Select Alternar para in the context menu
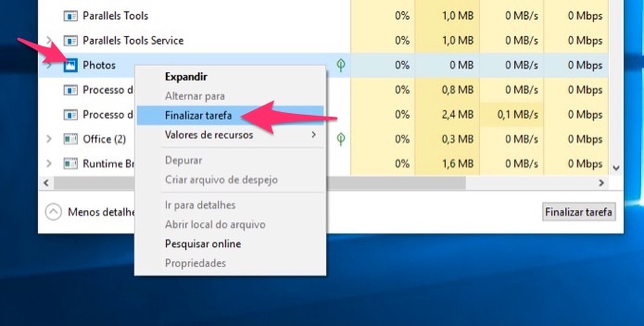This screenshot has height=326, width=644. [x=230, y=96]
